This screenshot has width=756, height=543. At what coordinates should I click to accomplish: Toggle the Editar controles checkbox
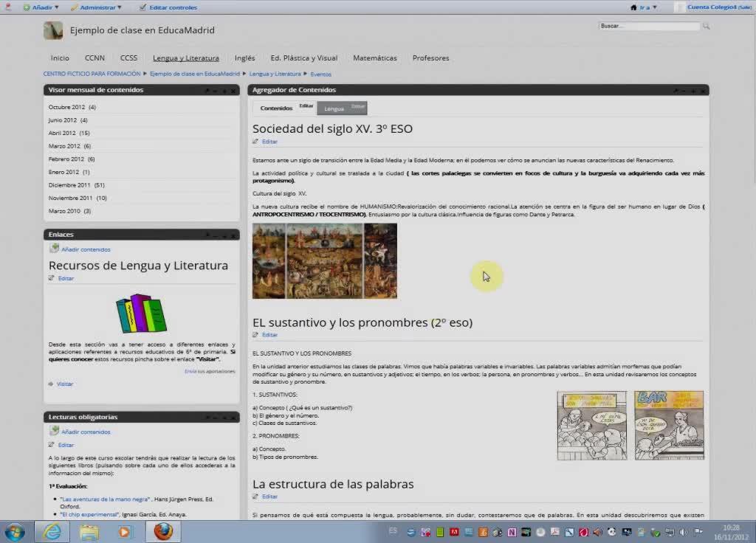[x=142, y=7]
